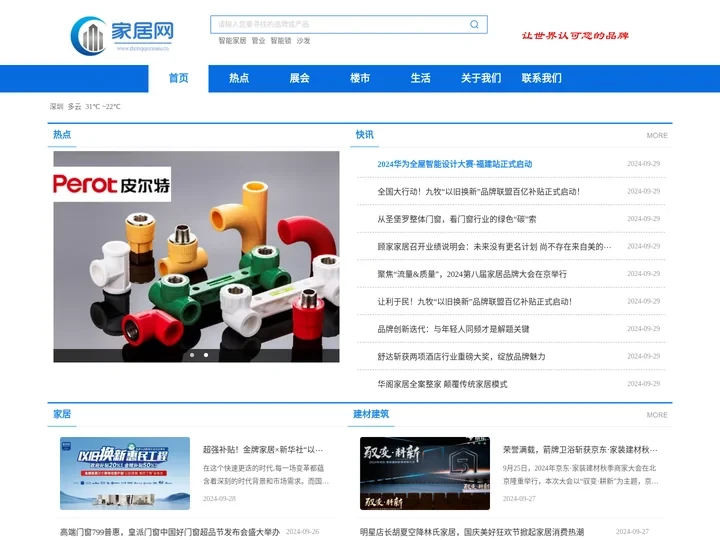Select the first carousel slide dot

click(192, 355)
